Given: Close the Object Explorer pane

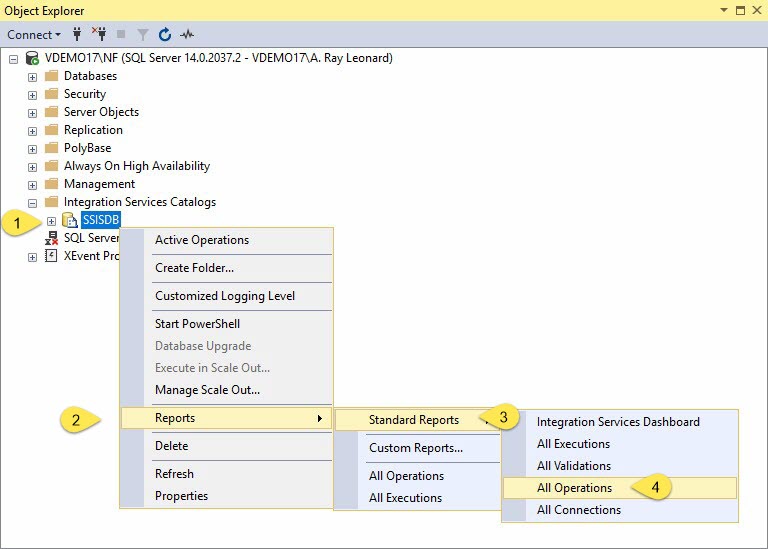Looking at the screenshot, I should [x=757, y=10].
